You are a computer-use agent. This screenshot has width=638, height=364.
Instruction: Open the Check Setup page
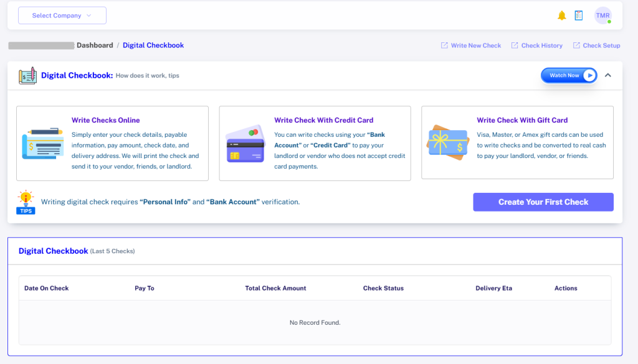click(x=601, y=45)
